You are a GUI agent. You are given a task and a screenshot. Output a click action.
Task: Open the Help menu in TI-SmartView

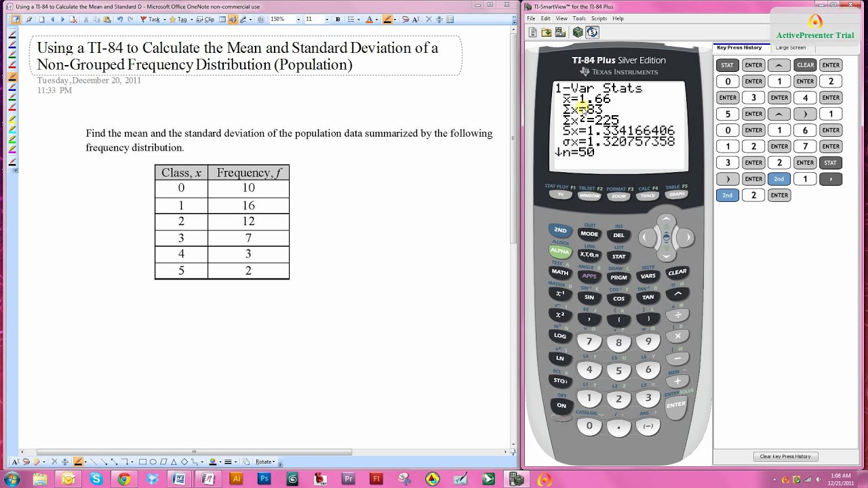618,18
